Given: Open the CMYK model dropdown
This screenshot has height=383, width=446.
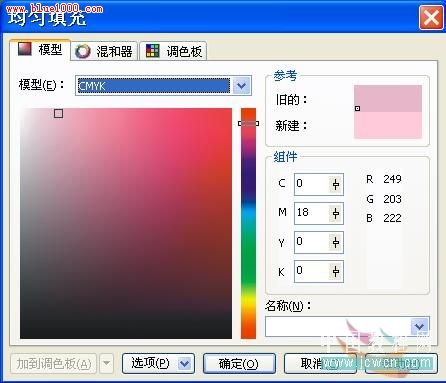Looking at the screenshot, I should coord(163,86).
